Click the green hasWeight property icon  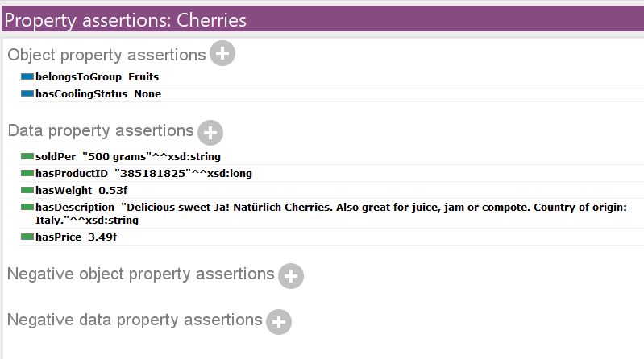click(x=27, y=190)
